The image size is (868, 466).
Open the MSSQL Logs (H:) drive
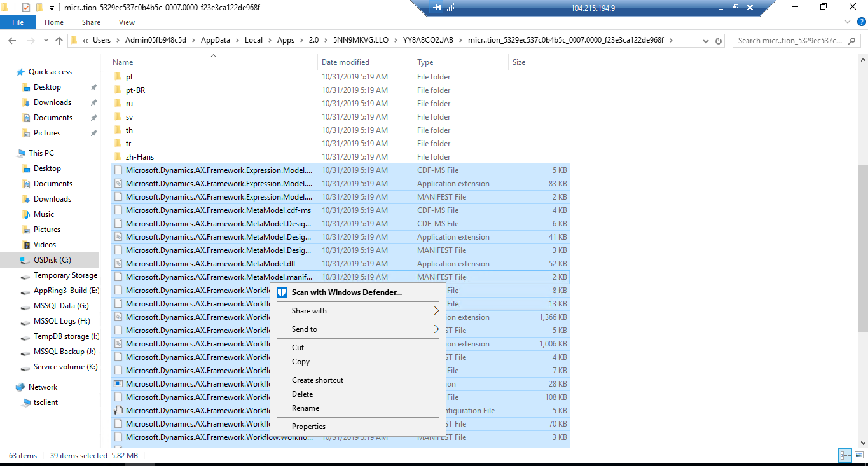pyautogui.click(x=62, y=321)
